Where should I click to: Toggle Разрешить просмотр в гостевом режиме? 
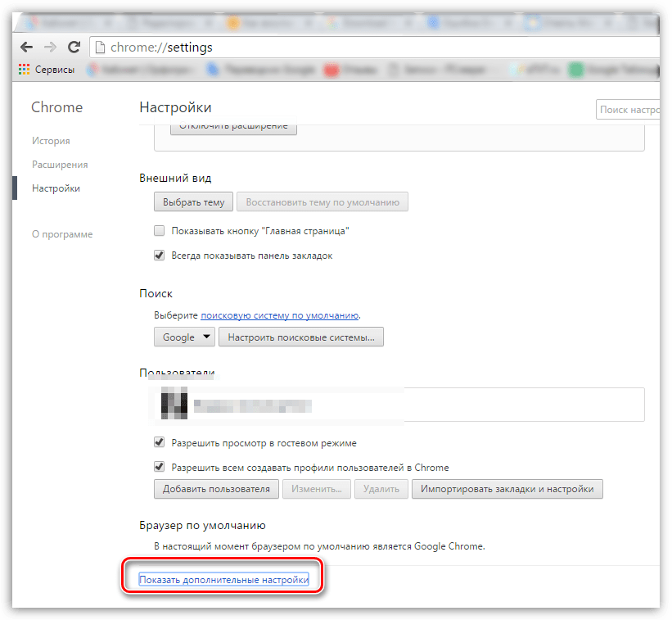[x=159, y=441]
